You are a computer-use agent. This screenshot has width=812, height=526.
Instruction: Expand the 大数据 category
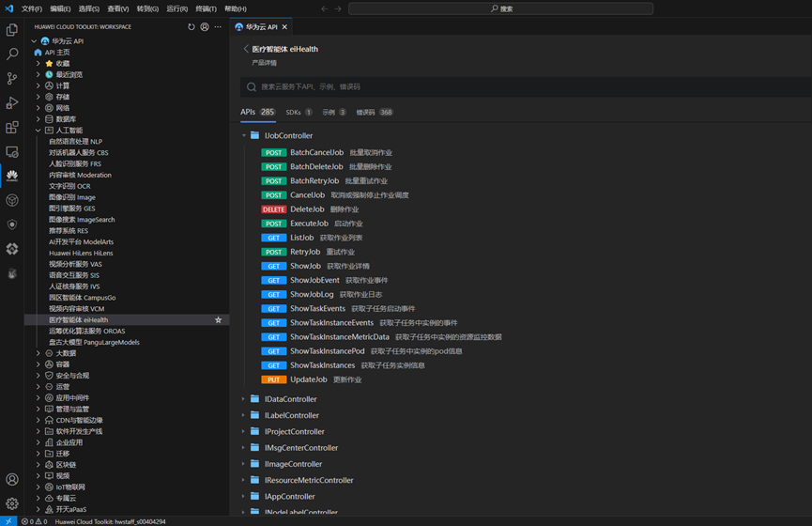[38, 353]
